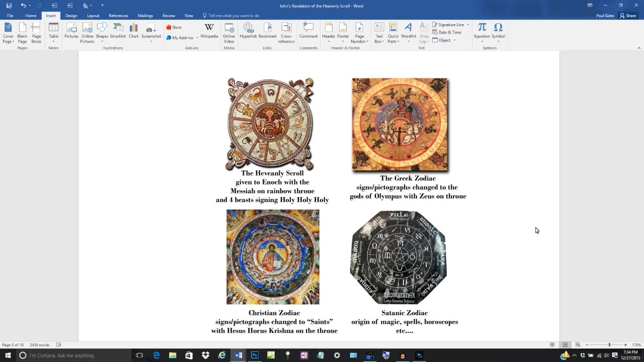Screen dimensions: 644x362
Task: Open the Shapes gallery
Action: pyautogui.click(x=102, y=33)
